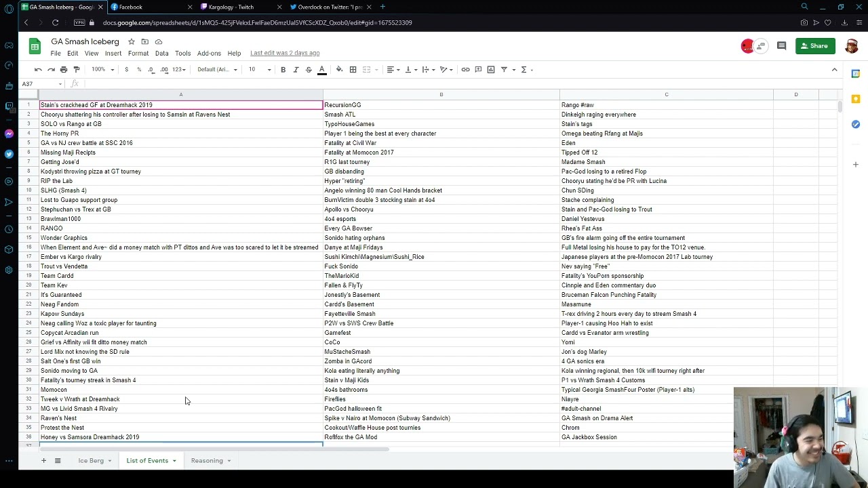Screen dimensions: 868x488
Task: Activate the paint format tool
Action: pyautogui.click(x=77, y=69)
